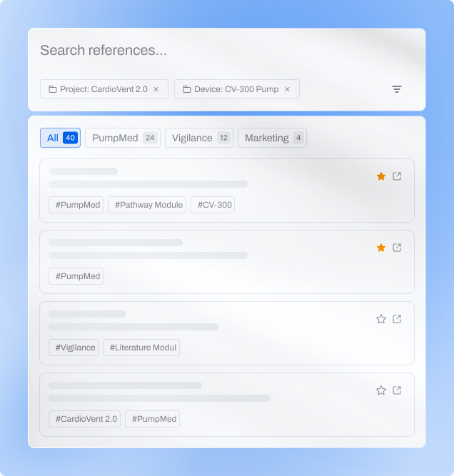
Task: Open the filter options icon
Action: (x=397, y=89)
